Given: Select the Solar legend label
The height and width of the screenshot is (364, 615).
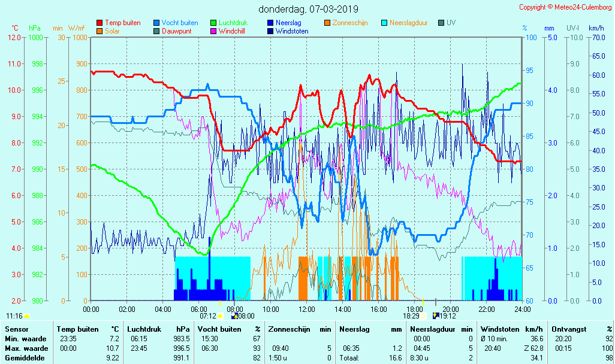Looking at the screenshot, I should coord(112,31).
